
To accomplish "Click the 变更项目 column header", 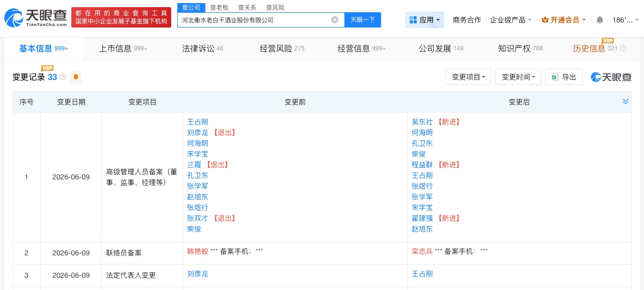I will point(143,102).
